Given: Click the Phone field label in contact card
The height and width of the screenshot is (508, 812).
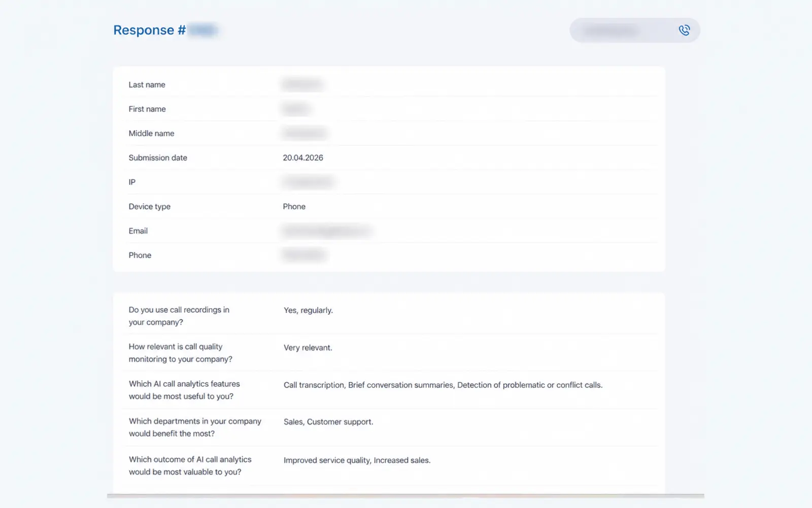Looking at the screenshot, I should coord(140,256).
